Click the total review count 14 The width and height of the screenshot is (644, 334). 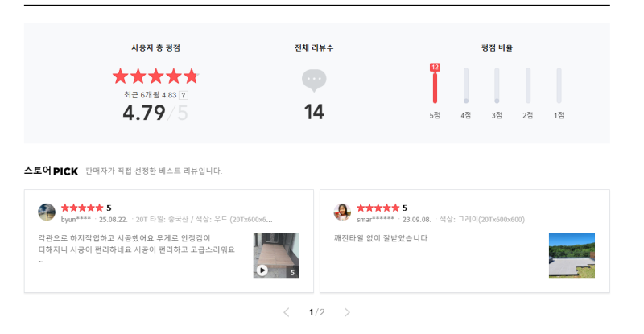point(314,112)
